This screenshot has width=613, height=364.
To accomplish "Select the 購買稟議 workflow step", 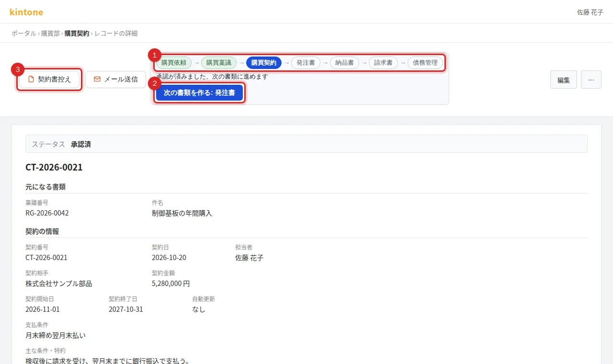I will tap(219, 63).
